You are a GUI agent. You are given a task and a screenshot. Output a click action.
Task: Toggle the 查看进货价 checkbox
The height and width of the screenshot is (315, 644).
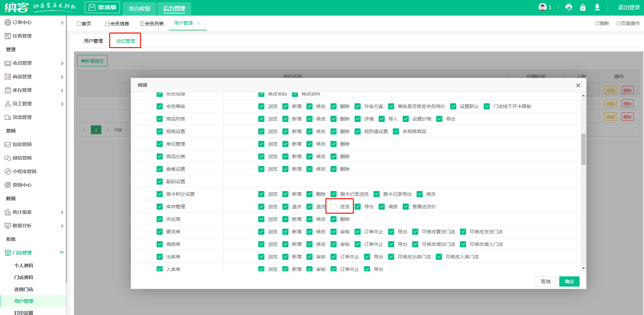click(406, 207)
